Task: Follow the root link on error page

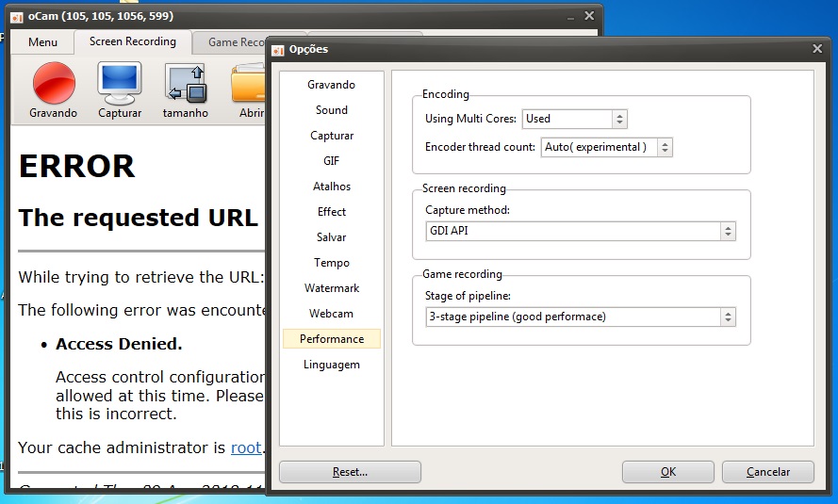Action: 246,447
